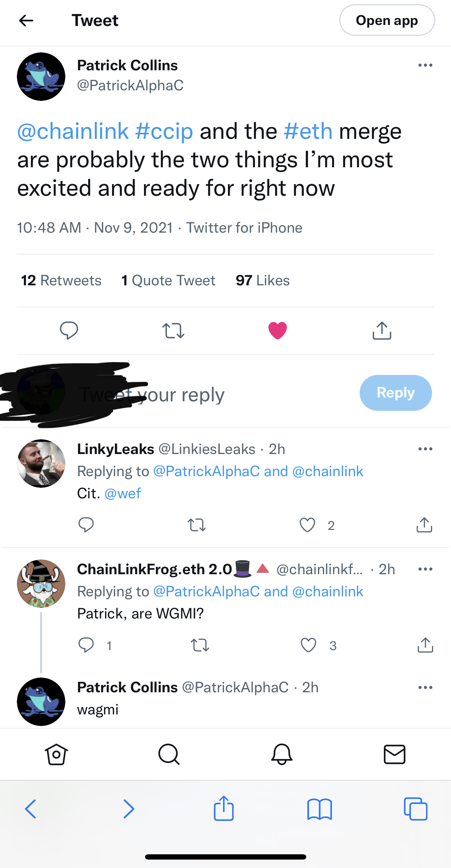Unlike the main tweet via pink heart
Viewport: 451px width, 868px height.
pyautogui.click(x=277, y=330)
